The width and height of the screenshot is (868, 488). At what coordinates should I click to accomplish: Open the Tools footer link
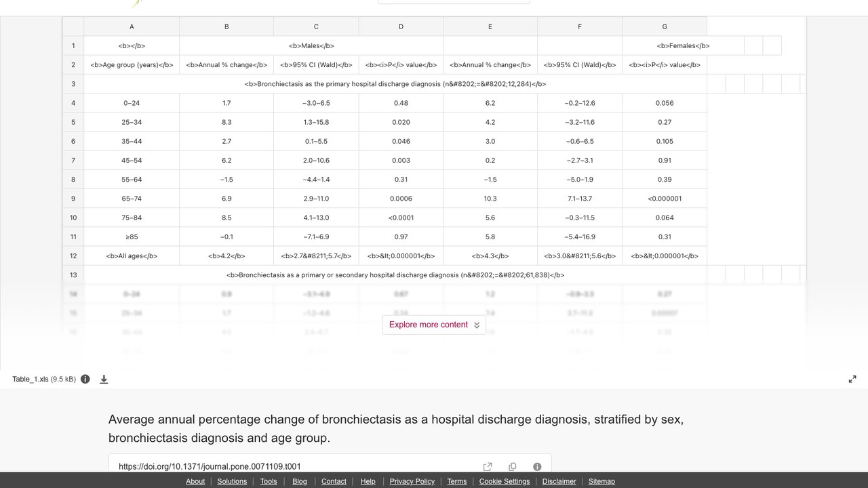(x=269, y=481)
